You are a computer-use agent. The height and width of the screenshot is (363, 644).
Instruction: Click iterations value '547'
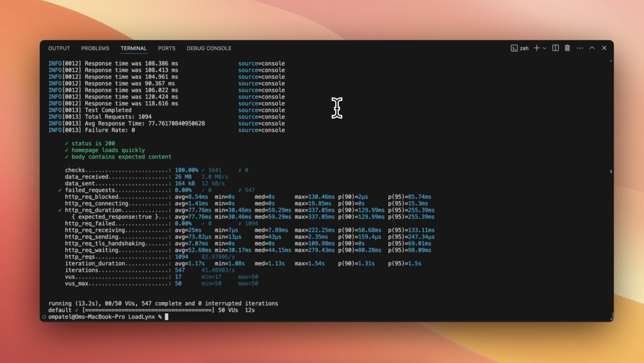click(180, 270)
